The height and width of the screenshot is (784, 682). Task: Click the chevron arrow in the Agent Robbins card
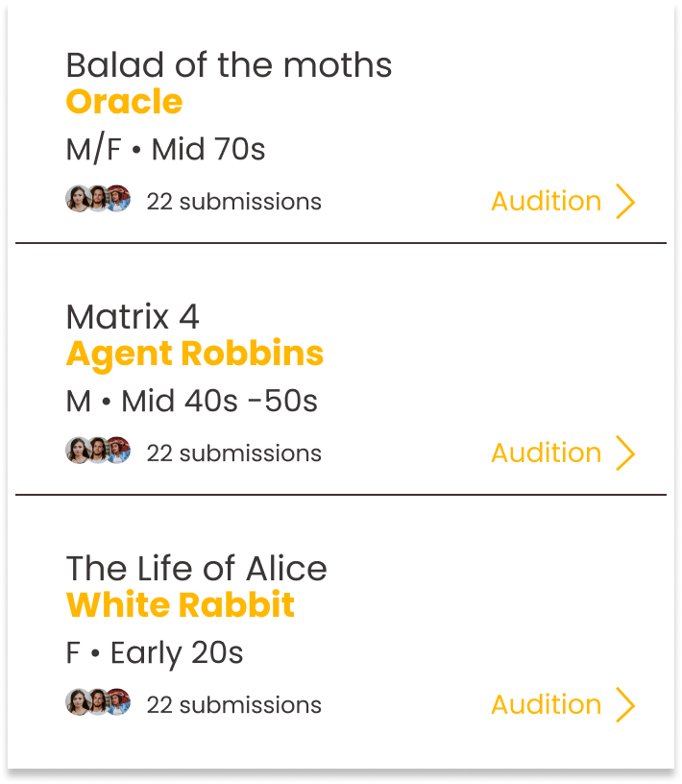tap(625, 453)
